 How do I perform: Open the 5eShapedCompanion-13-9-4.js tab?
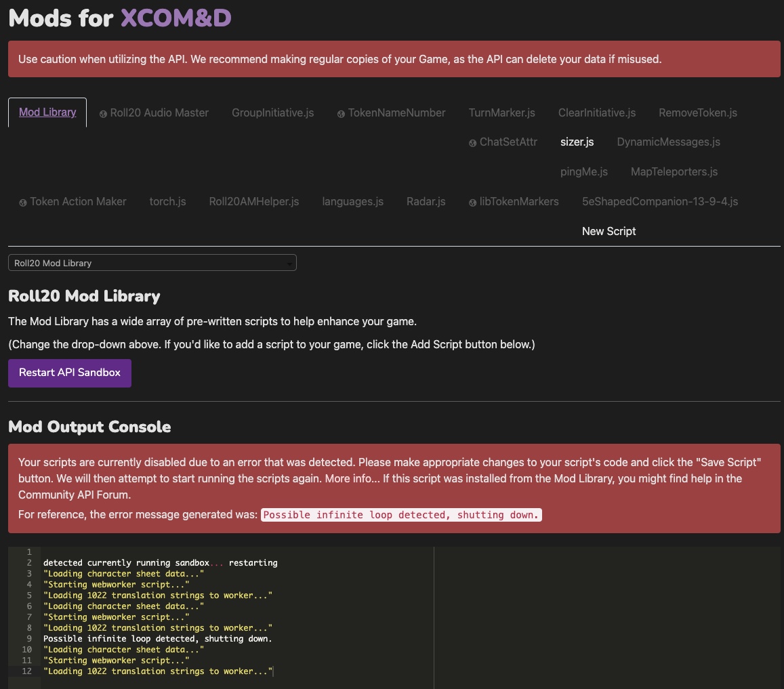660,201
